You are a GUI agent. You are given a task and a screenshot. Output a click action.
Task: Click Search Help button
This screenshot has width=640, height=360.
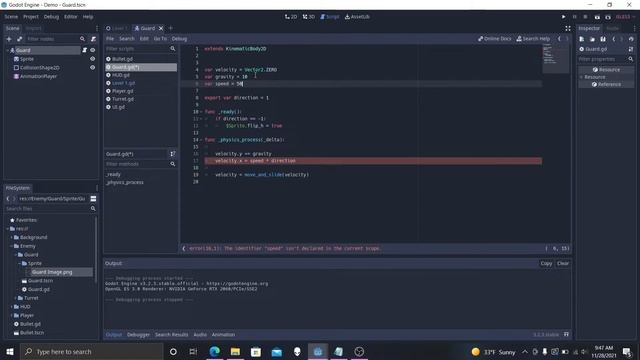point(533,39)
